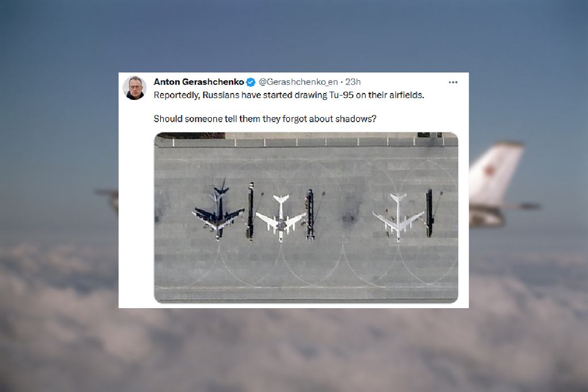The width and height of the screenshot is (588, 392).
Task: Click the 23h timestamp
Action: [x=353, y=81]
